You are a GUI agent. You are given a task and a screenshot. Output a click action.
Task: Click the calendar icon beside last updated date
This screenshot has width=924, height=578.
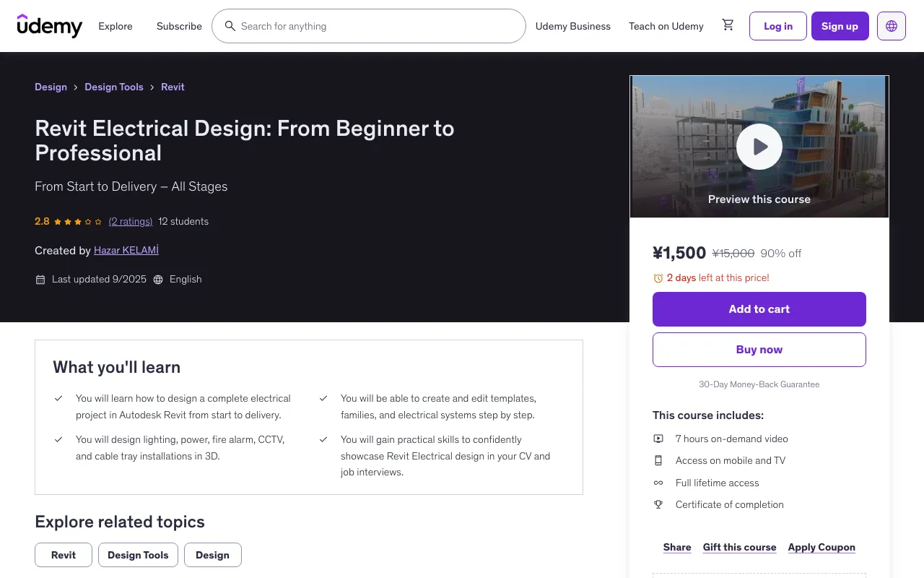click(40, 279)
